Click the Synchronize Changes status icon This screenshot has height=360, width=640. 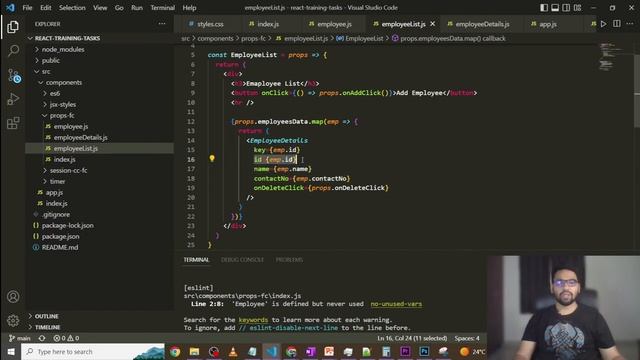click(42, 338)
